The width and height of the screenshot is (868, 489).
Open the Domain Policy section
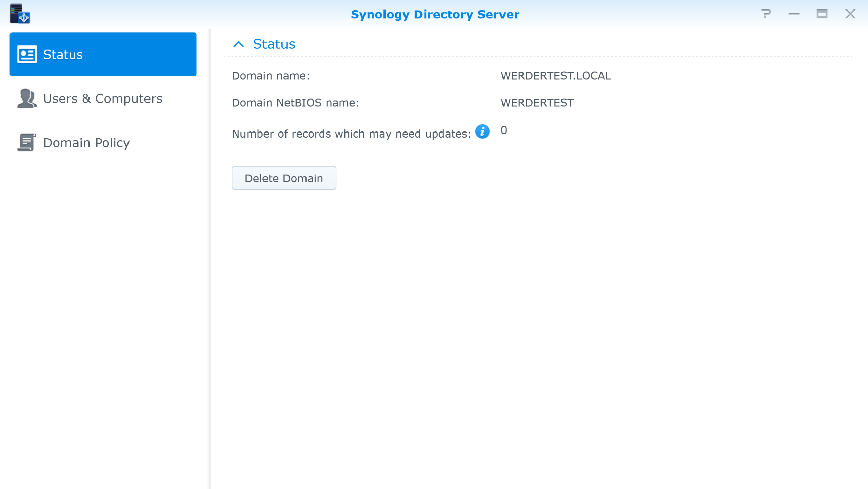pos(86,142)
